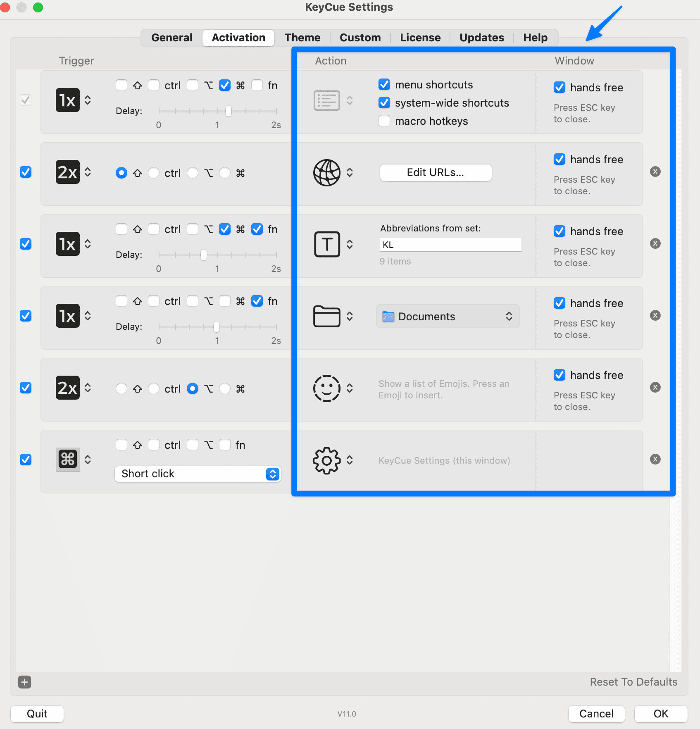
Task: Click the 2x trigger icon in emoji row
Action: (68, 388)
